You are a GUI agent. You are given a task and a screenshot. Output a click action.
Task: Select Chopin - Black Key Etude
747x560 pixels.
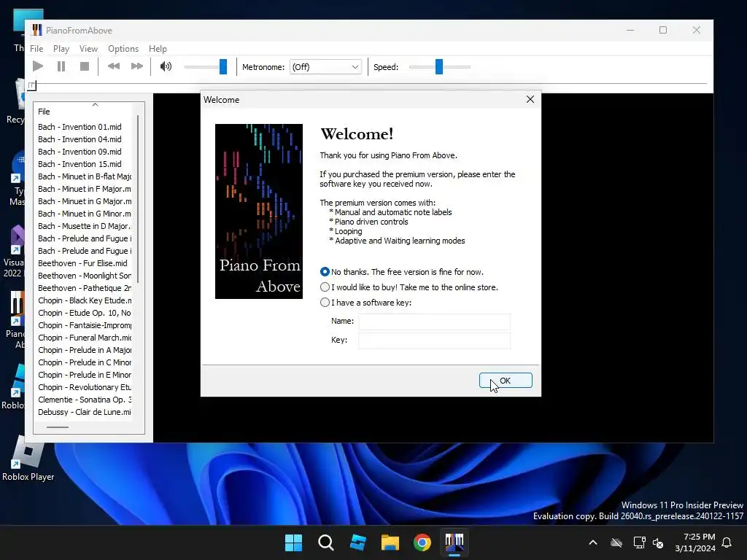(x=85, y=300)
